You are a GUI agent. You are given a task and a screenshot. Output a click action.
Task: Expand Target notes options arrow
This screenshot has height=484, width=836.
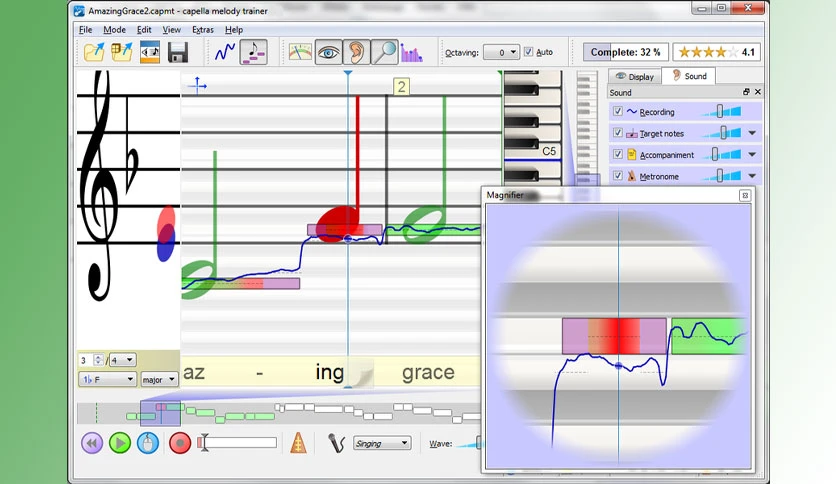click(x=752, y=133)
